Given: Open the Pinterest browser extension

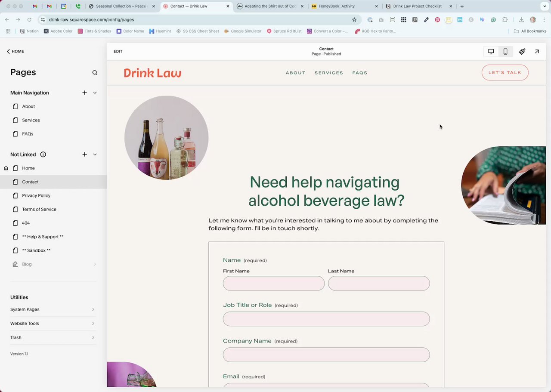Looking at the screenshot, I should point(437,20).
